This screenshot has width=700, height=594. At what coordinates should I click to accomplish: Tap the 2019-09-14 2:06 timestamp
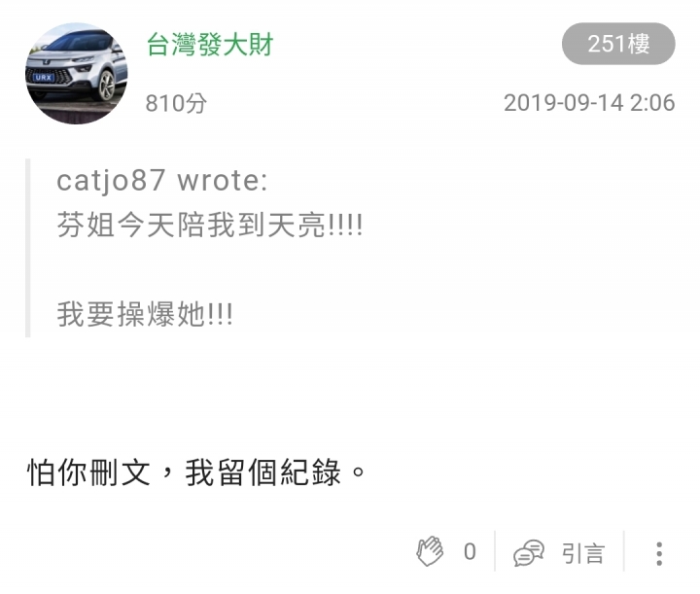click(589, 103)
